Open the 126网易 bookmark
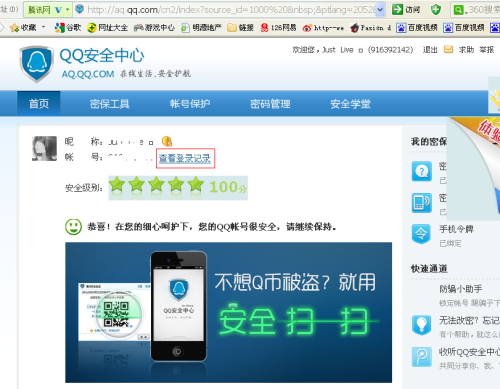500x389 pixels. 278,28
